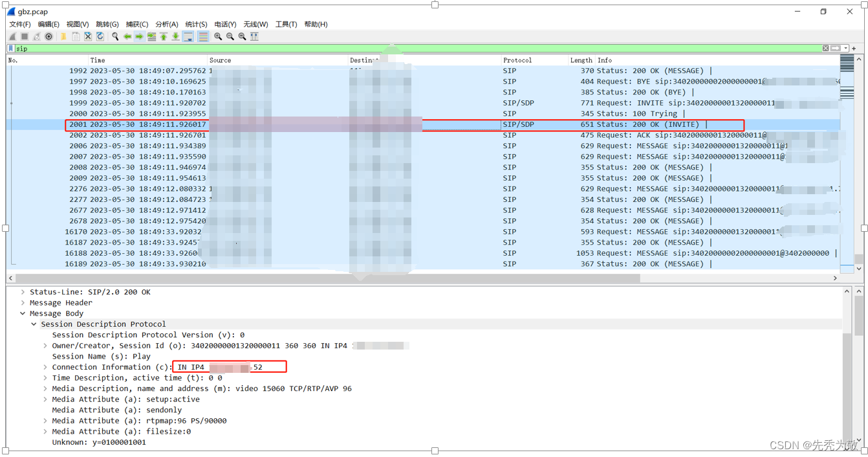Image resolution: width=868 pixels, height=457 pixels.
Task: Open the 无线(W) menu
Action: pyautogui.click(x=255, y=24)
